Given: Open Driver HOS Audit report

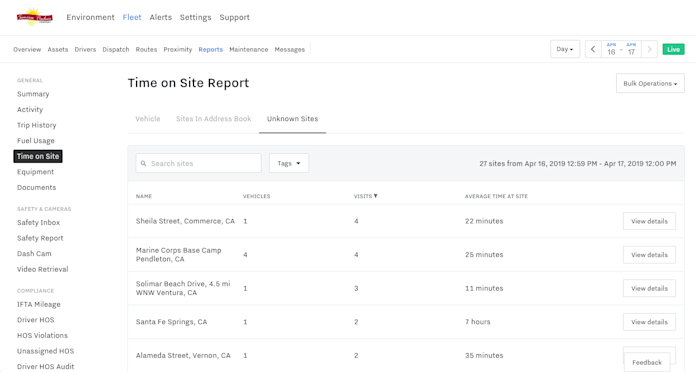Looking at the screenshot, I should coord(45,366).
